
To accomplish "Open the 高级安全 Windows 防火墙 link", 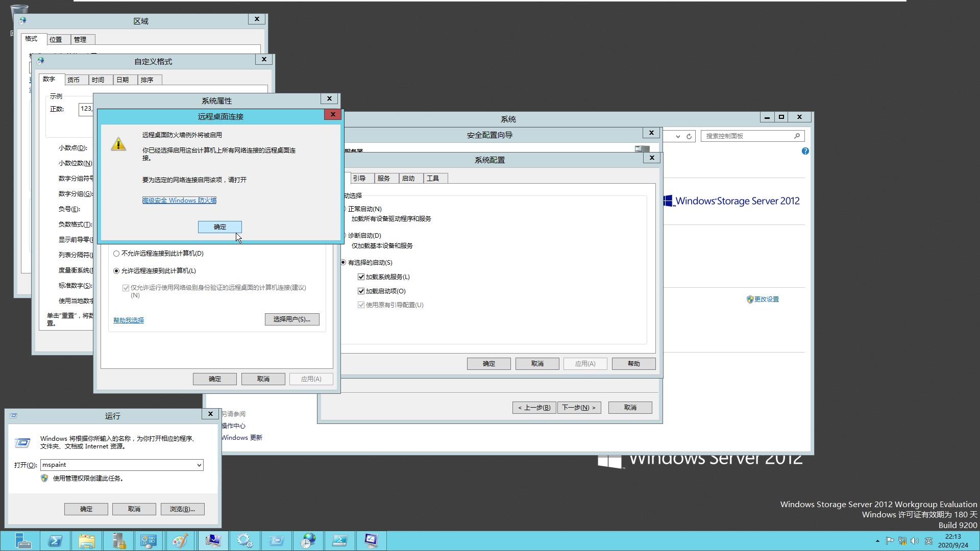I will 179,201.
